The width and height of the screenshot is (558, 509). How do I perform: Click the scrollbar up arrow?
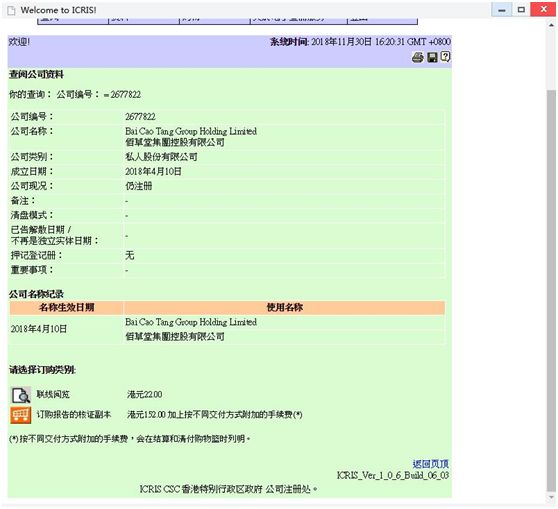[x=551, y=25]
